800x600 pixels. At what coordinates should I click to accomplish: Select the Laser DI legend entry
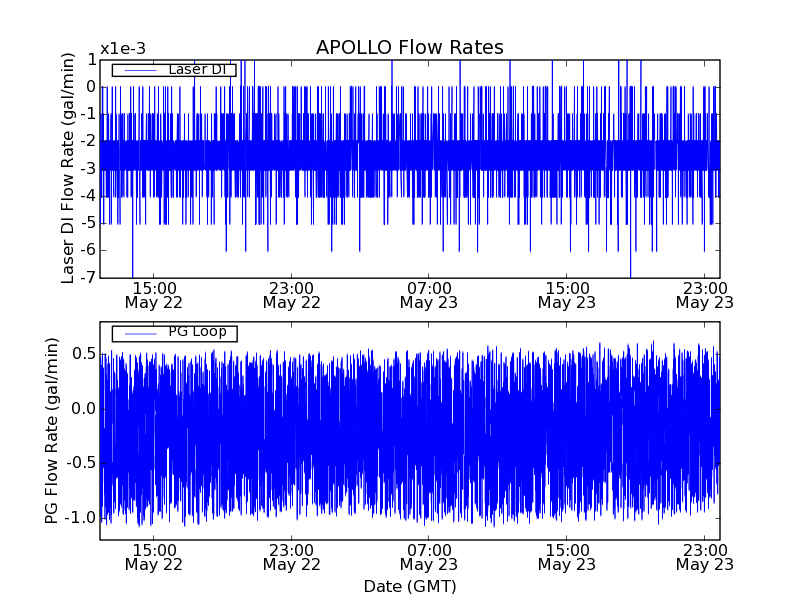(200, 70)
